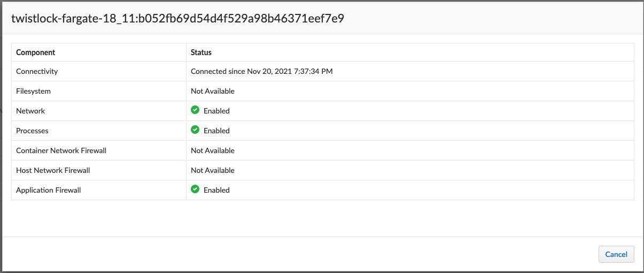The image size is (644, 273).
Task: Select the Application Firewall label
Action: click(x=48, y=190)
